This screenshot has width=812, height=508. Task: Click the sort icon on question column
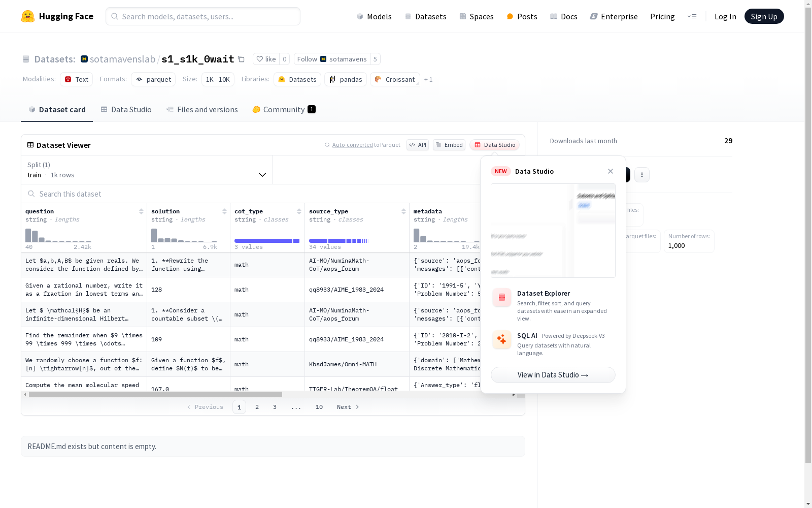(141, 211)
